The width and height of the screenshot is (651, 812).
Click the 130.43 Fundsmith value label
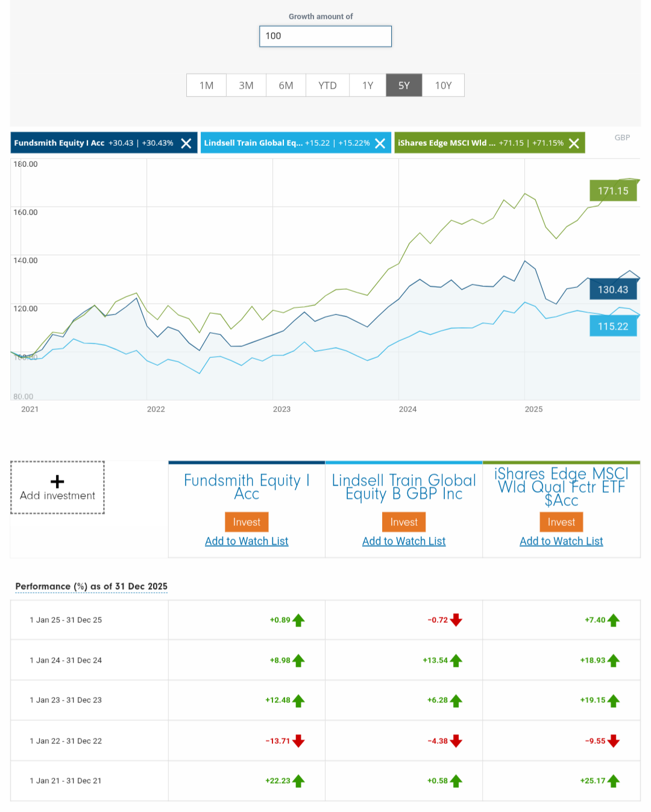(613, 290)
